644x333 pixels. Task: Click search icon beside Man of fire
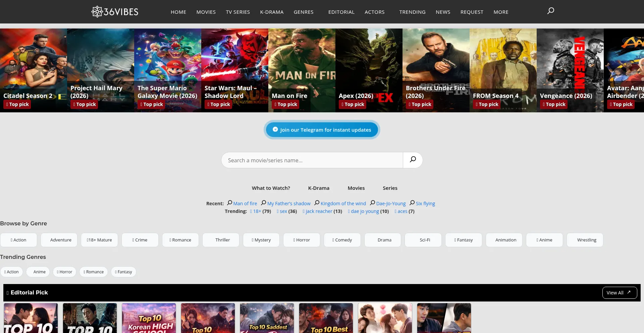[230, 203]
